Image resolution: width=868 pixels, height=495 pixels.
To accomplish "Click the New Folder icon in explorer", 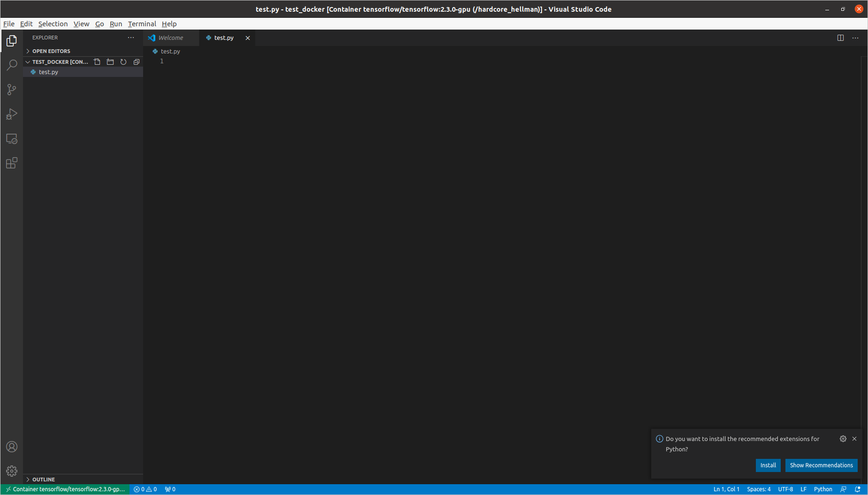I will pyautogui.click(x=110, y=62).
